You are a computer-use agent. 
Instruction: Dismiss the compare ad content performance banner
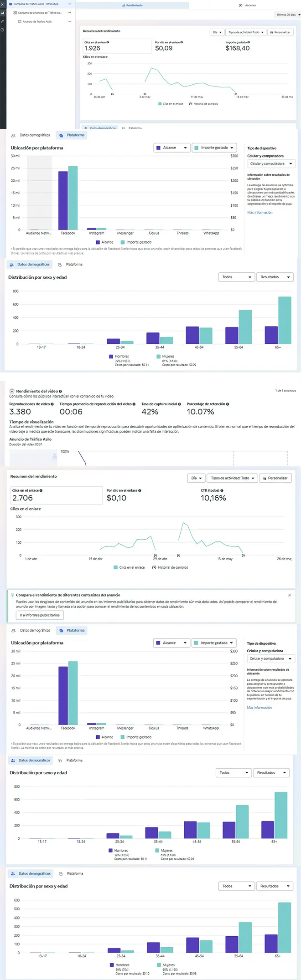(x=290, y=595)
